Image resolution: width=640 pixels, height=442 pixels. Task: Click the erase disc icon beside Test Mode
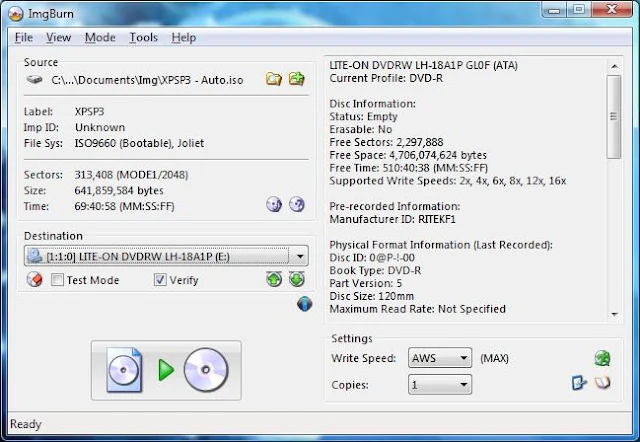[x=33, y=280]
